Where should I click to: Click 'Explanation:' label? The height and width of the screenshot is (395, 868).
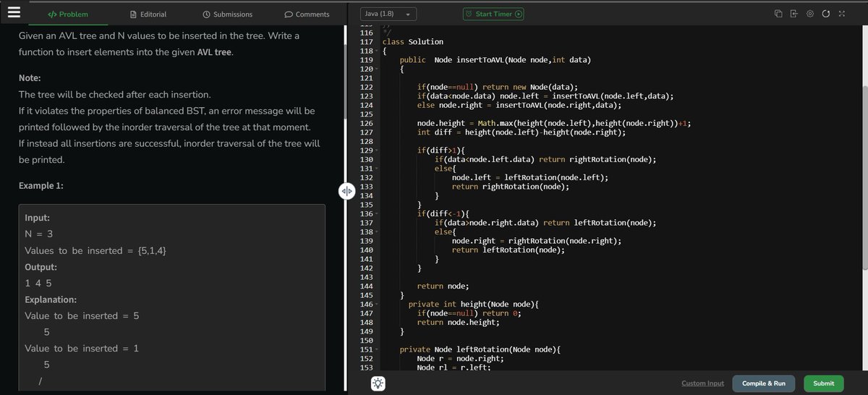tap(51, 300)
